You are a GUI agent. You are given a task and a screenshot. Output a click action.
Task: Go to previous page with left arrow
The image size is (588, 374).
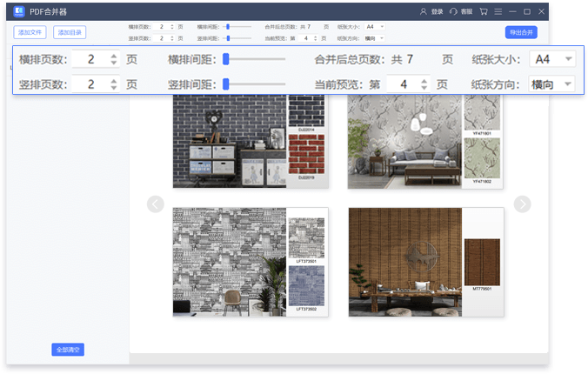pos(156,204)
